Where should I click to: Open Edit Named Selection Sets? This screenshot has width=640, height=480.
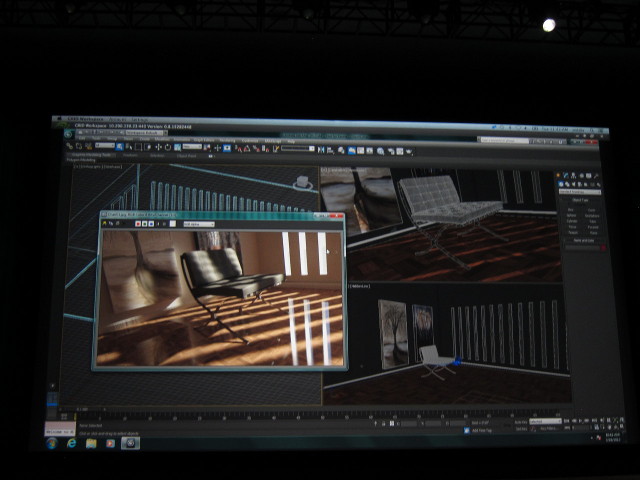(x=276, y=149)
